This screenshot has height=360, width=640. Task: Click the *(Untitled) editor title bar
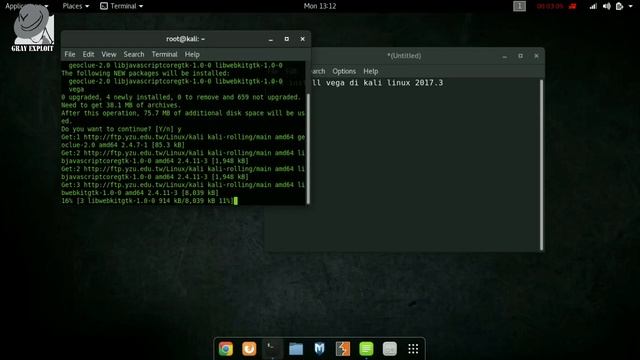[x=404, y=56]
